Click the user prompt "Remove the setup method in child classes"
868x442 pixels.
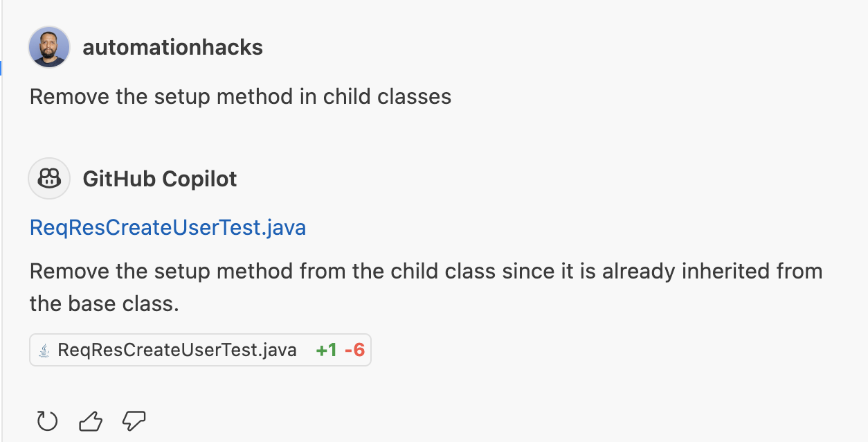coord(240,96)
